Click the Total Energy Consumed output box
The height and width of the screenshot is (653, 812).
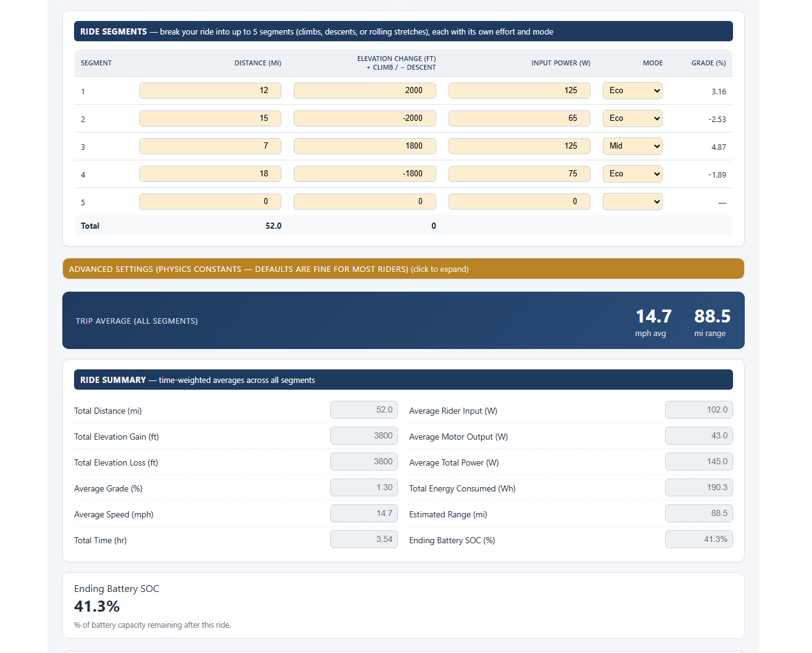pos(699,488)
